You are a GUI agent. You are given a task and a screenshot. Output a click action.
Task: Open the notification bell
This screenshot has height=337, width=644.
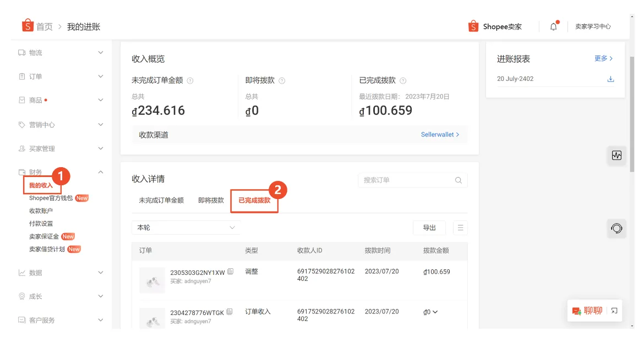[x=554, y=25]
